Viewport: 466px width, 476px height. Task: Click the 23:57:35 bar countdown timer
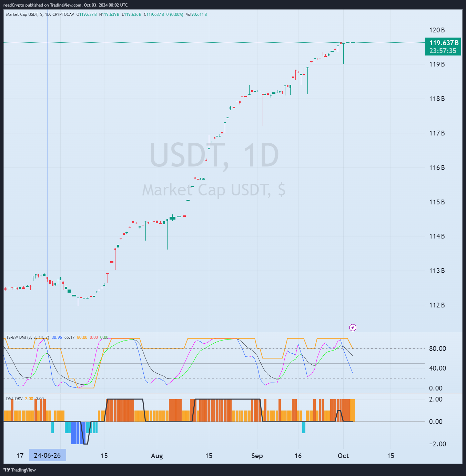click(443, 51)
